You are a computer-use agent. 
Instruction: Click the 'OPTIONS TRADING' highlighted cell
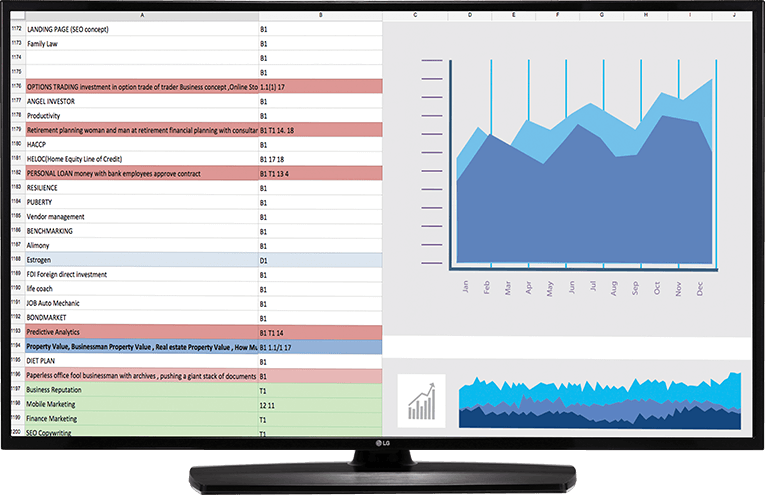140,87
